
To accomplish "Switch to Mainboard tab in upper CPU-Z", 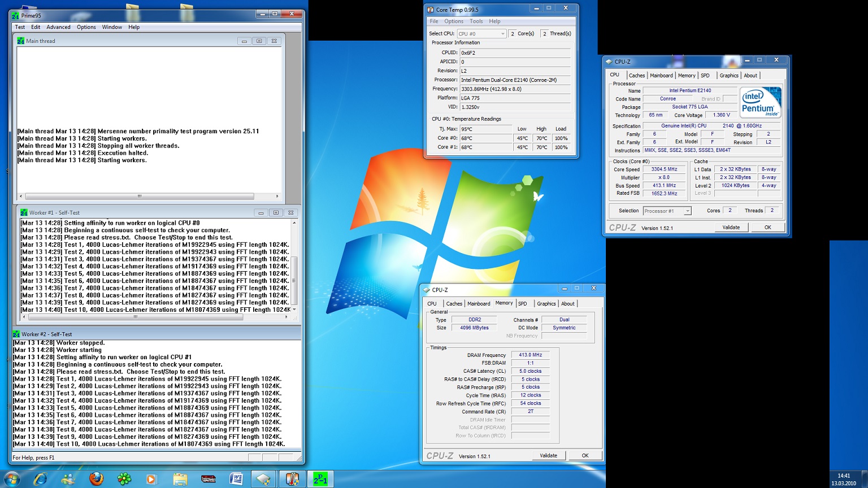I will coord(661,76).
